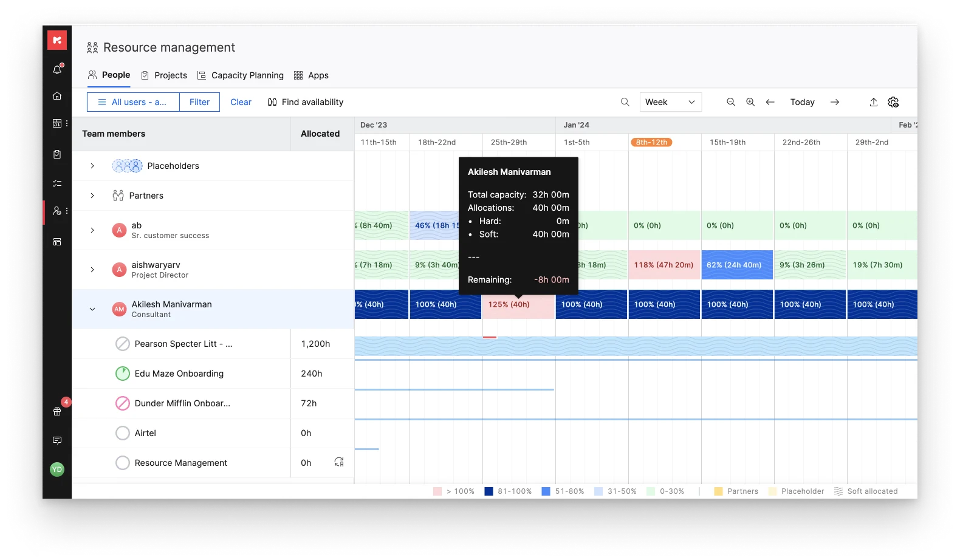Switch to the People tab

click(109, 75)
